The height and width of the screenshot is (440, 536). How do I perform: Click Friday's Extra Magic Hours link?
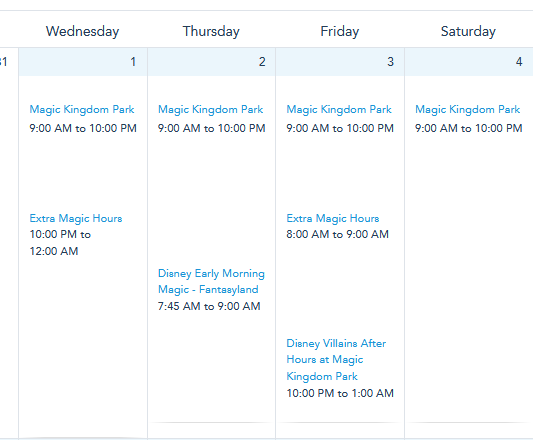333,218
